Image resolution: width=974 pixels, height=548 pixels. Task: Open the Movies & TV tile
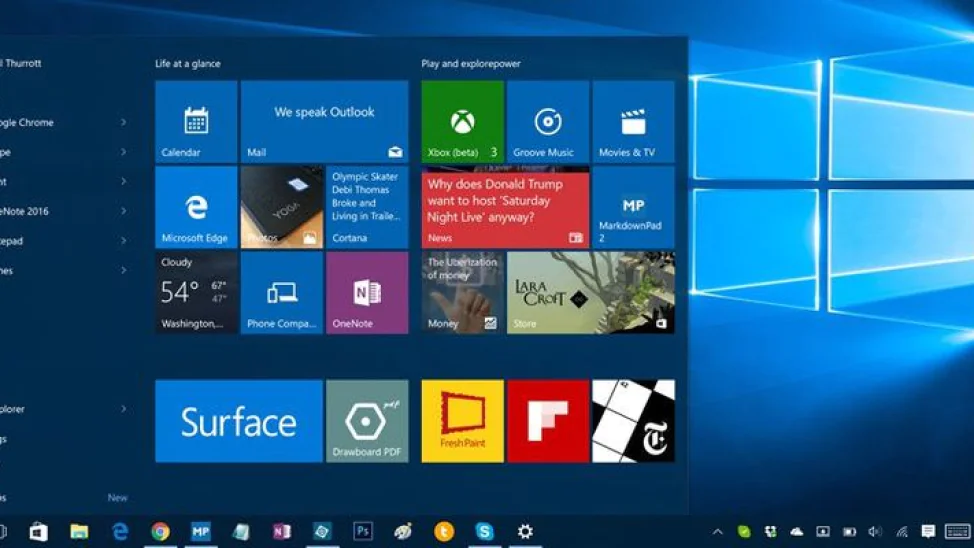(x=634, y=122)
